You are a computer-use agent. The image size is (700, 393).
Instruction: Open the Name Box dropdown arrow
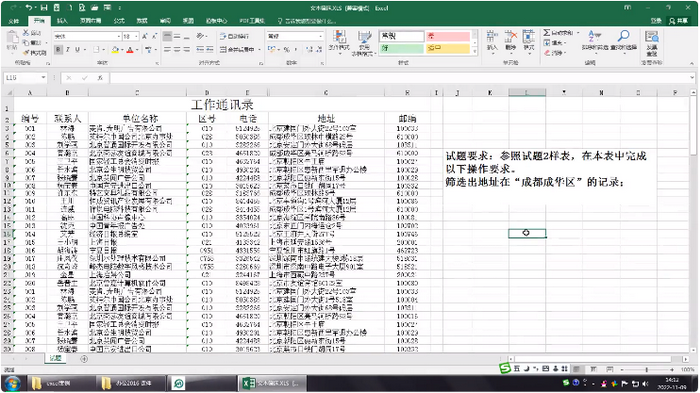[43, 78]
